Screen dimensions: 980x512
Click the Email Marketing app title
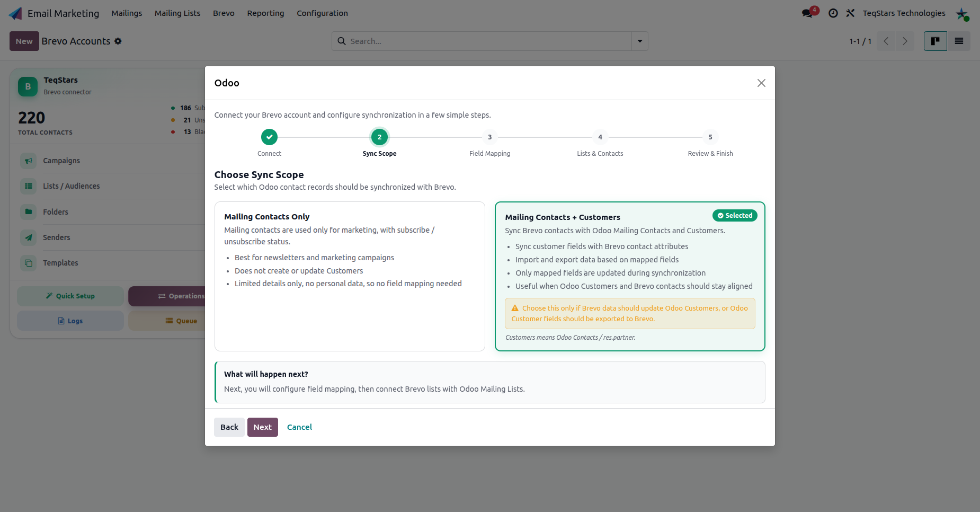pyautogui.click(x=63, y=13)
